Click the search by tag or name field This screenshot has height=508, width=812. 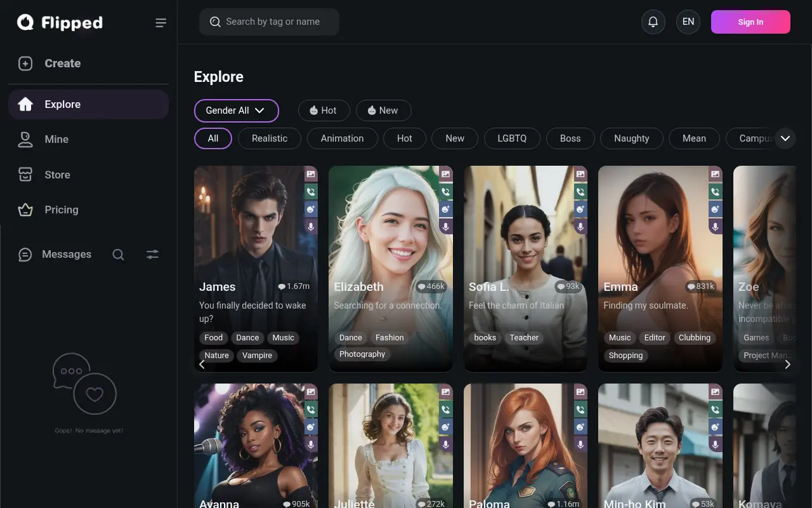coord(269,21)
